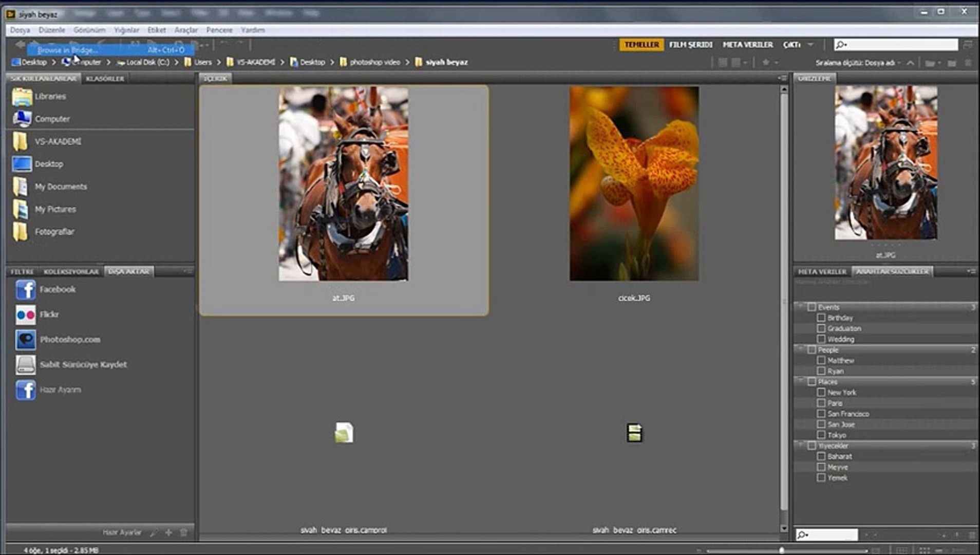The width and height of the screenshot is (980, 555).
Task: Click Sabit Sürücüye Kaydet drive icon
Action: point(25,365)
